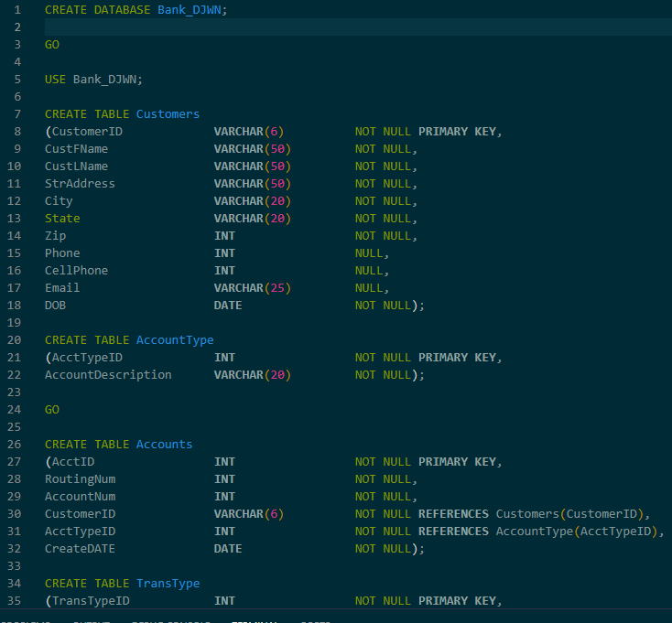The image size is (672, 623).
Task: Click DATE type on the DOB row
Action: pyautogui.click(x=228, y=306)
